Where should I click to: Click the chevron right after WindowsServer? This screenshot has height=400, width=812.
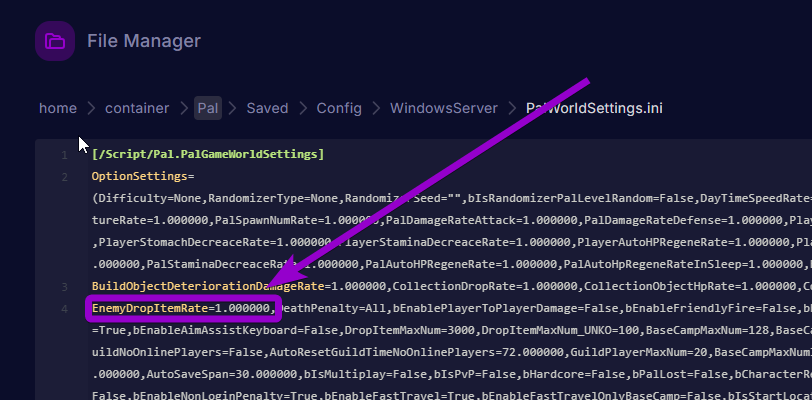click(x=511, y=108)
